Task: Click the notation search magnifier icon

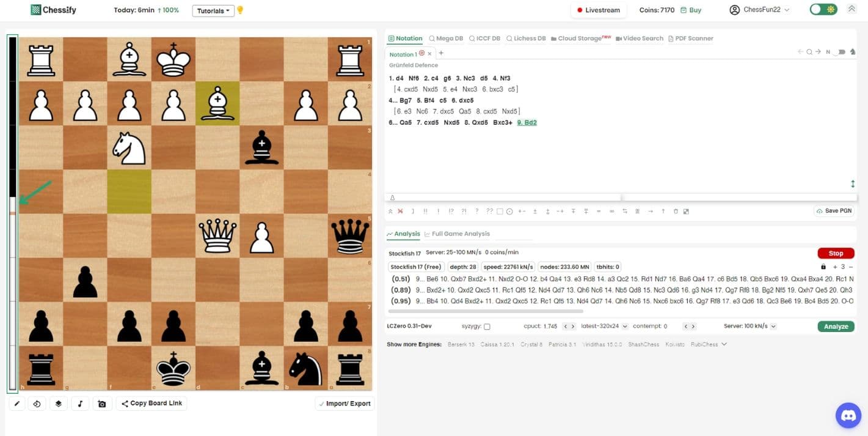Action: [x=809, y=52]
